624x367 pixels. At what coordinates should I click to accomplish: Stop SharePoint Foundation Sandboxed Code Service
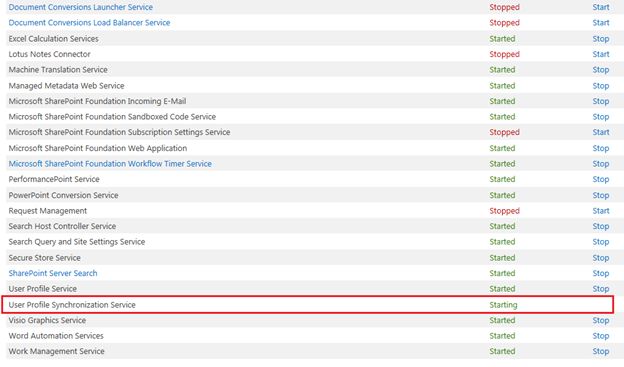601,117
